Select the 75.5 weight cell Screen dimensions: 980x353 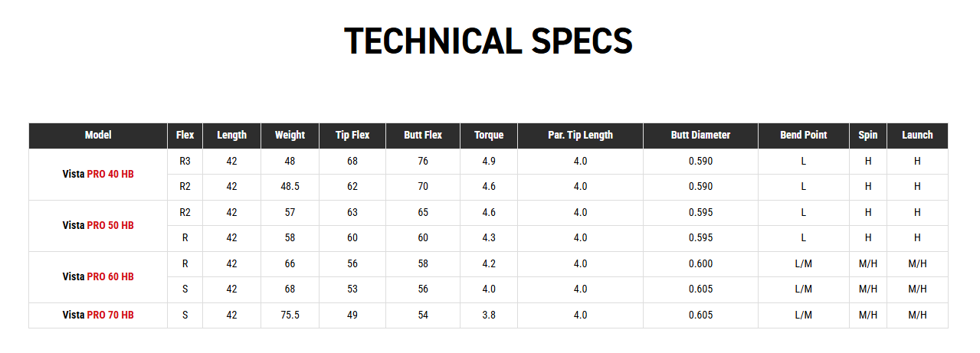[290, 315]
